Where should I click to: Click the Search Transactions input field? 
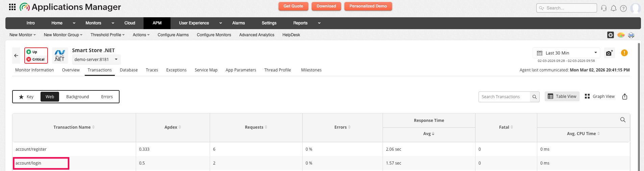pos(504,97)
